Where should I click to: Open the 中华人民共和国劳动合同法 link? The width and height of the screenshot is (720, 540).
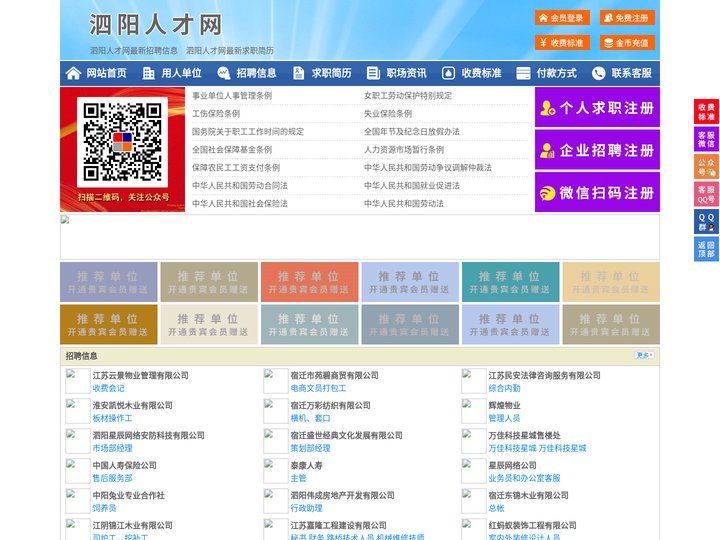point(240,186)
